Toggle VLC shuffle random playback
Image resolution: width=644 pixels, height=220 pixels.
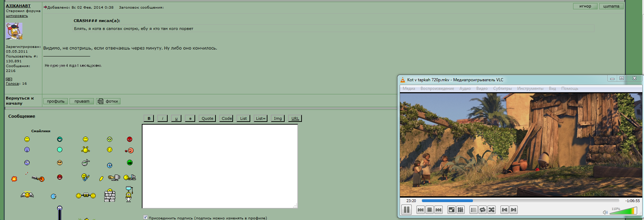click(x=492, y=210)
